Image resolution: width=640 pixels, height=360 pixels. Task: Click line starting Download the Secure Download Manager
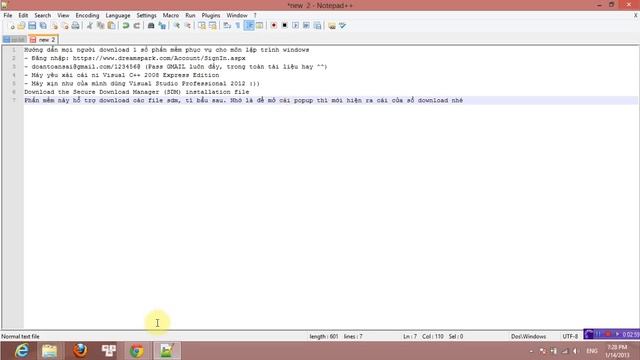point(136,92)
